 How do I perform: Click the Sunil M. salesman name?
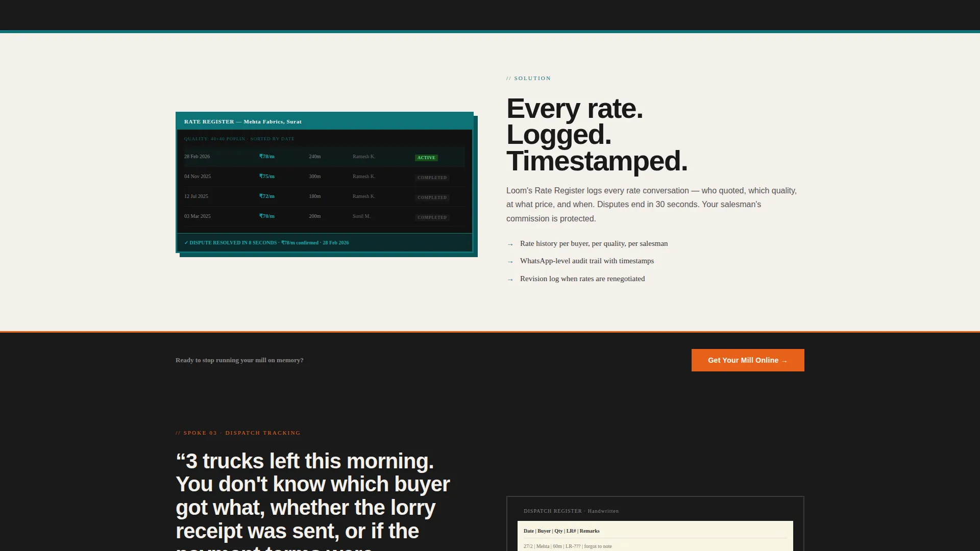pyautogui.click(x=361, y=216)
